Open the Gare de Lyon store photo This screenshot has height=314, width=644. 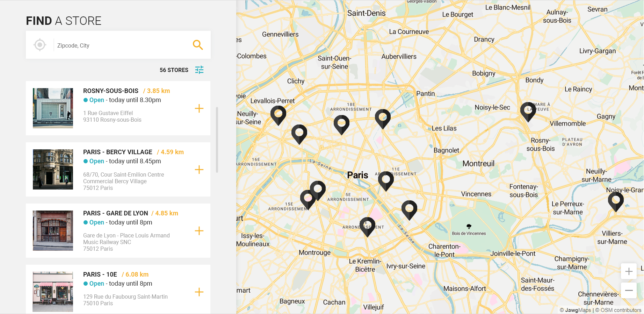pyautogui.click(x=53, y=230)
